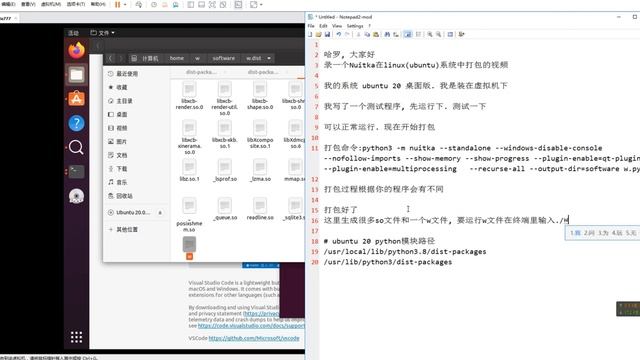Click the Undo icon in Notepad2 toolbar
Screen dimensions: 640x360
339,35
